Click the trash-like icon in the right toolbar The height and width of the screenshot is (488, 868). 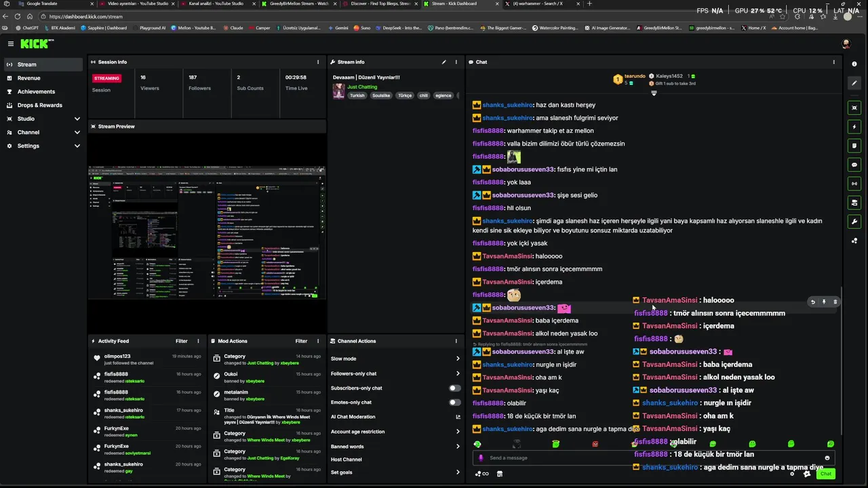click(854, 145)
